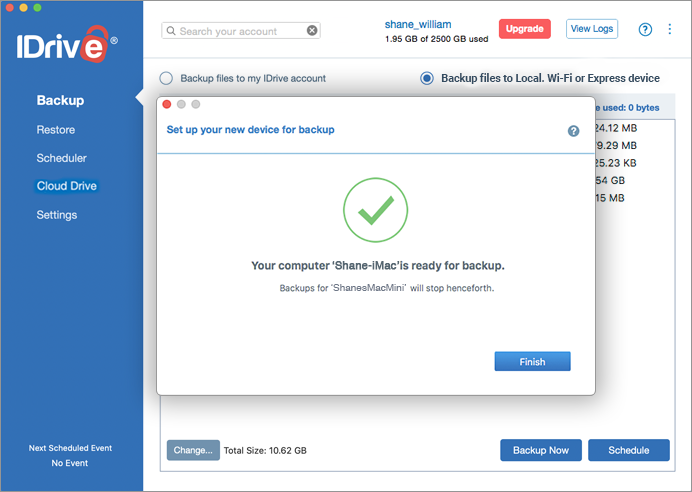Click the 'No Event' text in the sidebar

(69, 463)
